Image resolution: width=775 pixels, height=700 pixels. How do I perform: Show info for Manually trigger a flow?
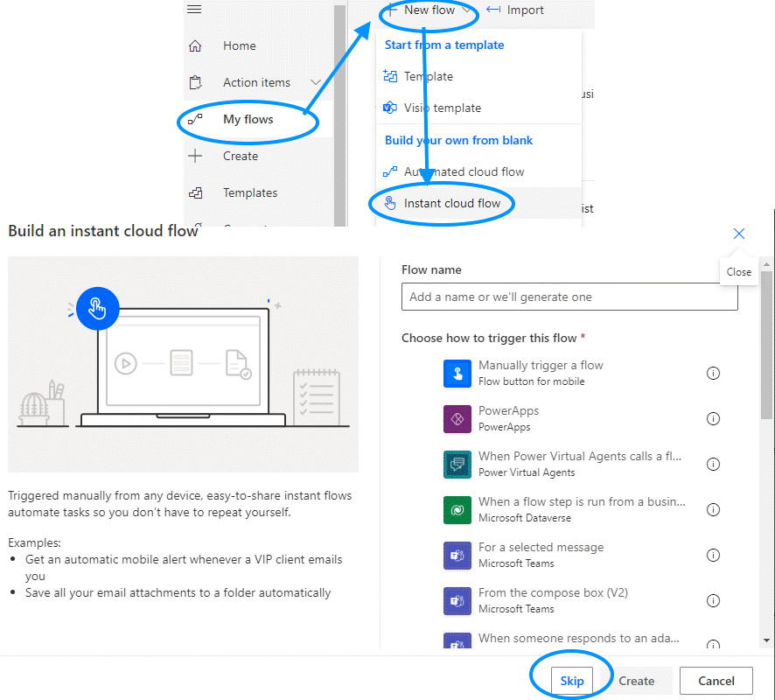[x=713, y=374]
